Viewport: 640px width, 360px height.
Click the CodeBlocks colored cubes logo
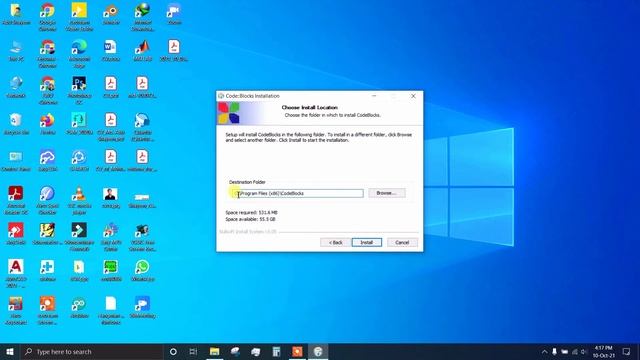[x=229, y=113]
